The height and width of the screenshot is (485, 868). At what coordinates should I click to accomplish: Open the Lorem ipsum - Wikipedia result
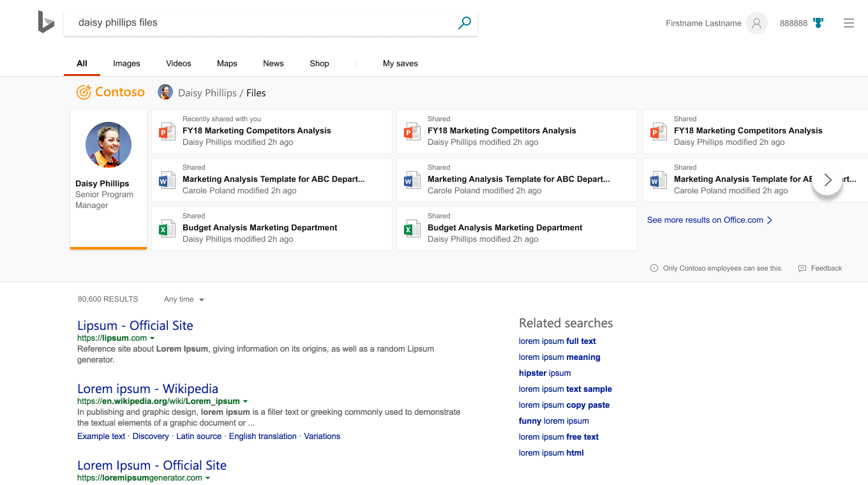click(147, 389)
